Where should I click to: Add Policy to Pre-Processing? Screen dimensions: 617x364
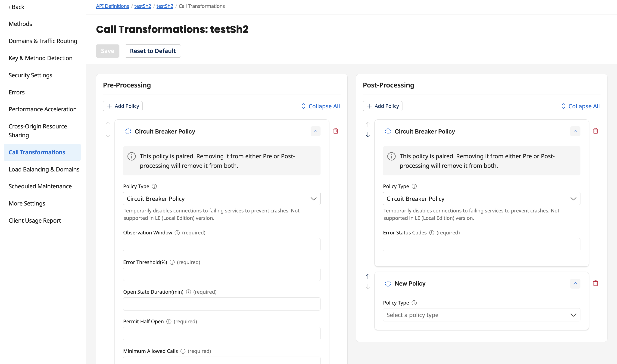[x=123, y=106]
